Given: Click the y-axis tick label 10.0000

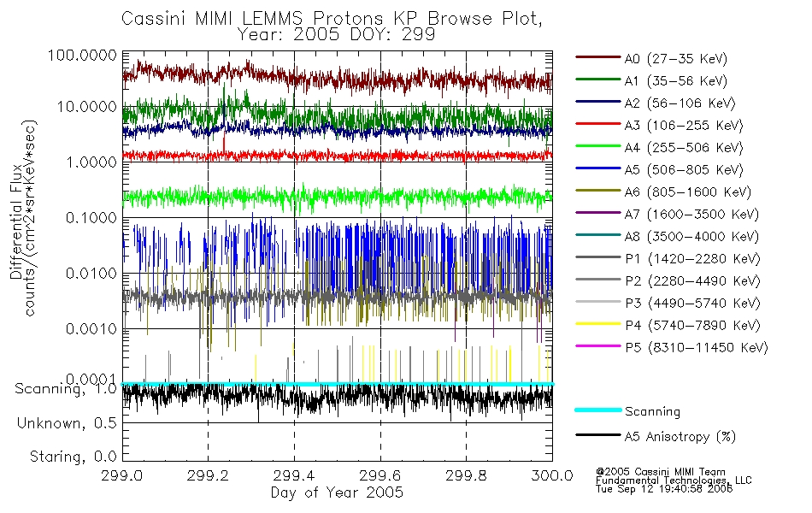Looking at the screenshot, I should [x=87, y=107].
